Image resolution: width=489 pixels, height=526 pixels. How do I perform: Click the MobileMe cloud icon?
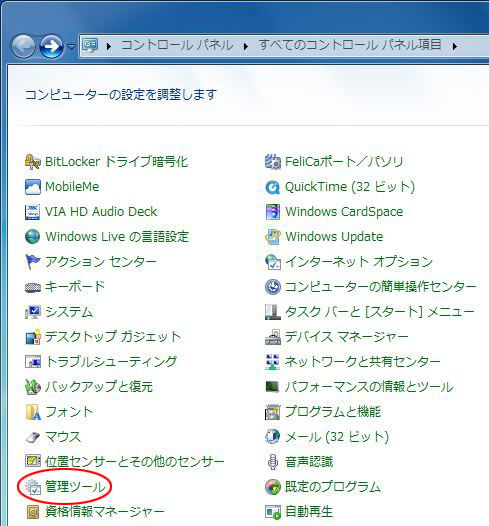click(33, 187)
